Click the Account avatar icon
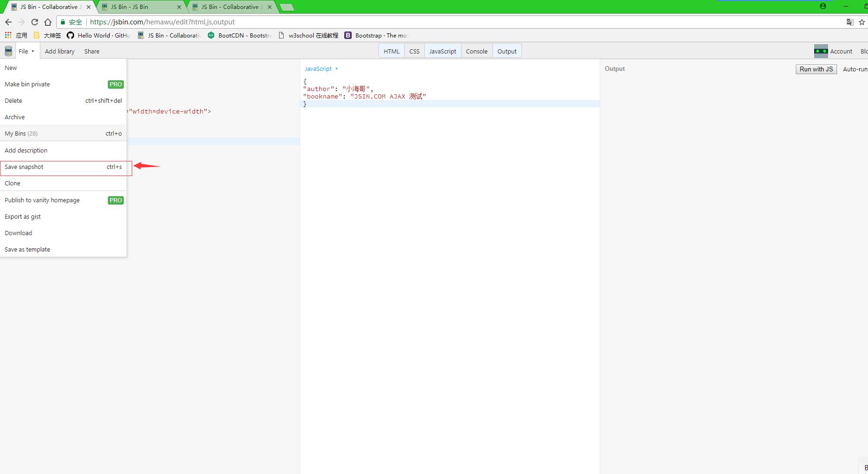The height and width of the screenshot is (474, 868). [x=821, y=51]
